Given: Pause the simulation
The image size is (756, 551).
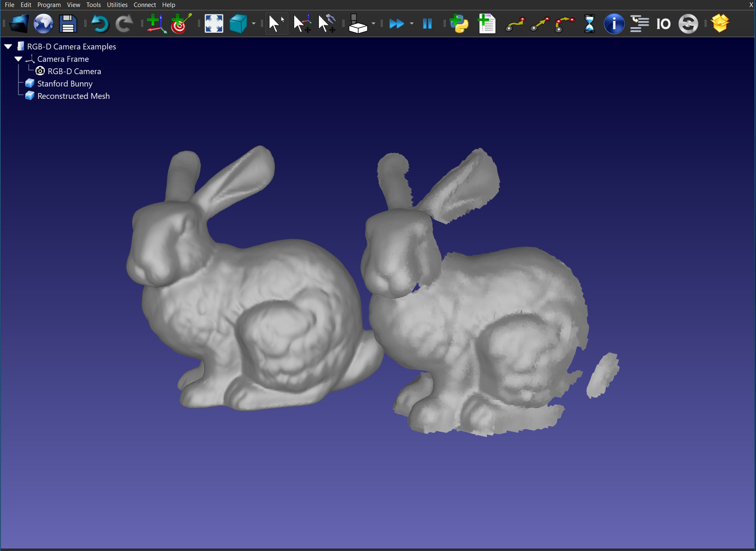Looking at the screenshot, I should pos(427,23).
